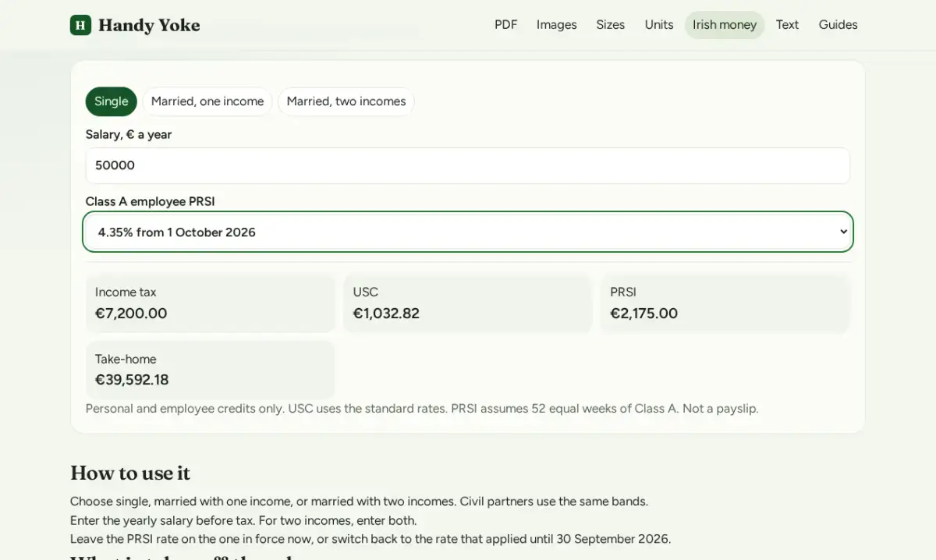Click the Take-home €39,592.18 value
Image resolution: width=936 pixels, height=560 pixels.
[132, 380]
